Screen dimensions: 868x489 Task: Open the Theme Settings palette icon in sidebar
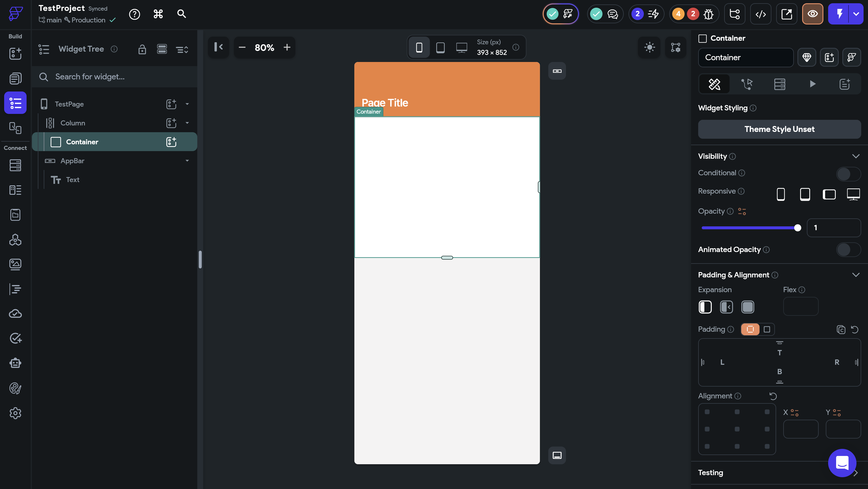pos(15,388)
